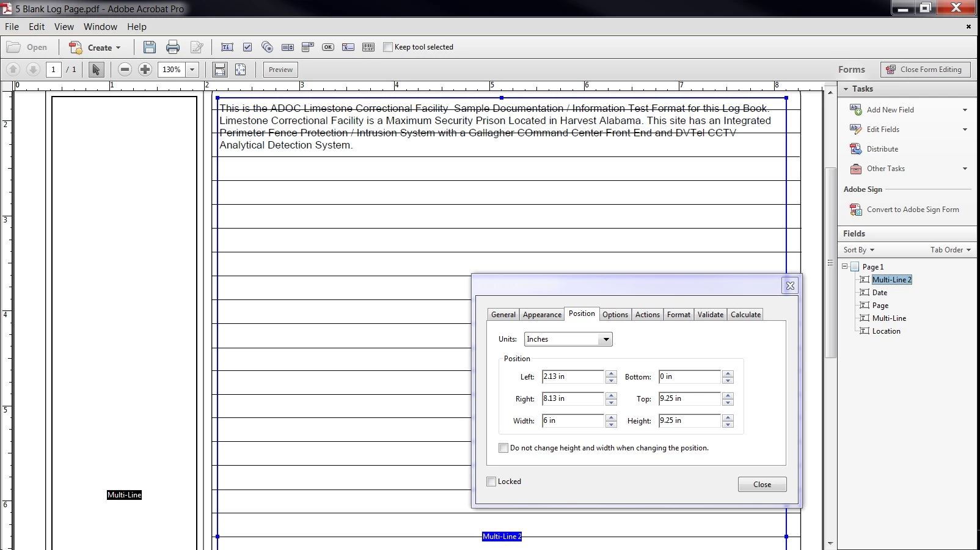Switch to the Format tab

click(679, 315)
